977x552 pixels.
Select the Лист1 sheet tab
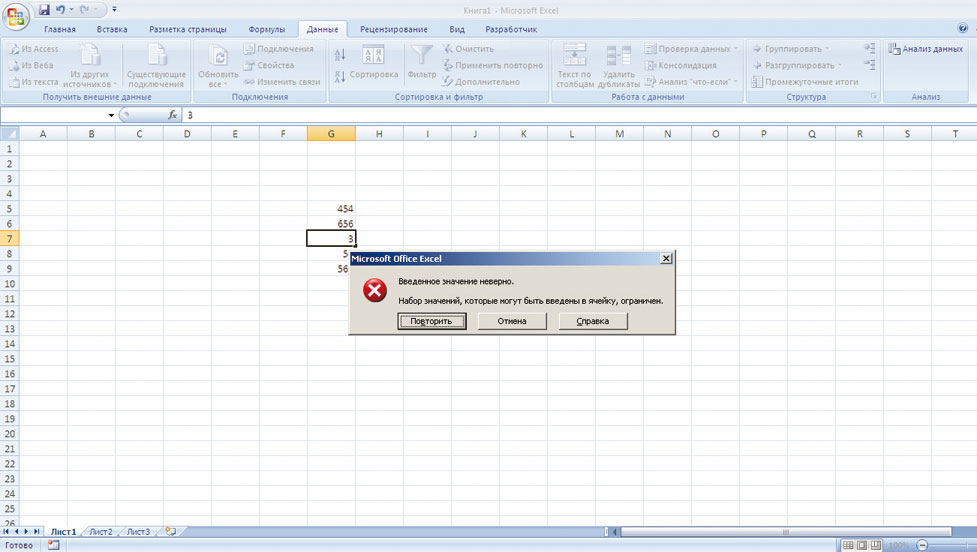(64, 531)
